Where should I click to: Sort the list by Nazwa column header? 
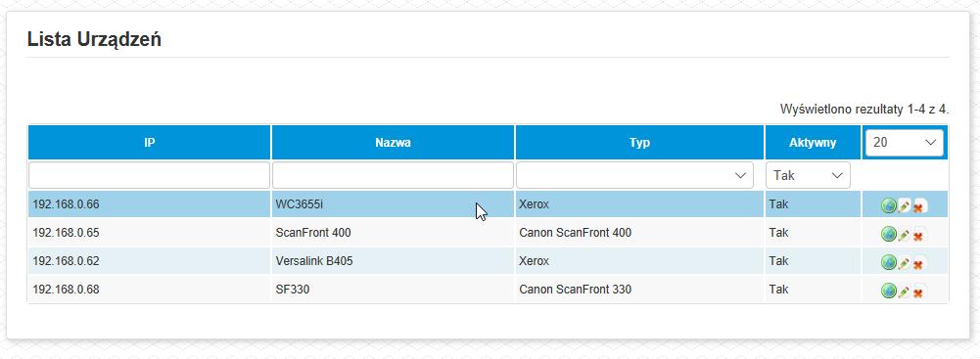[394, 143]
